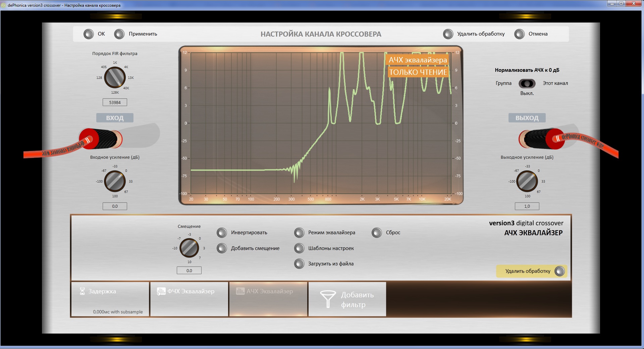Viewport: 644px width, 349px height.
Task: Click the output gain value field 1,0
Action: click(x=527, y=206)
